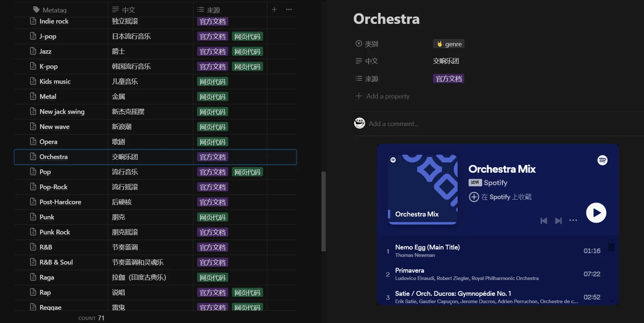Click the 试听 preview badge
Screen dimensions: 644x323
point(475,182)
